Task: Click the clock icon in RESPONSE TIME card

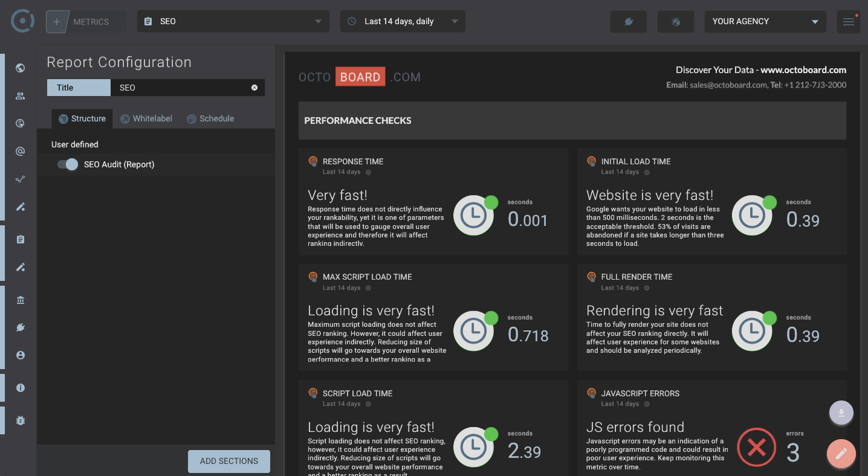Action: (473, 215)
